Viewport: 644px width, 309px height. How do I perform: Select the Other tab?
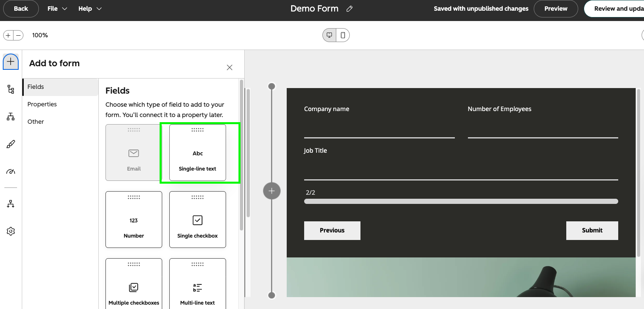[x=60, y=122]
